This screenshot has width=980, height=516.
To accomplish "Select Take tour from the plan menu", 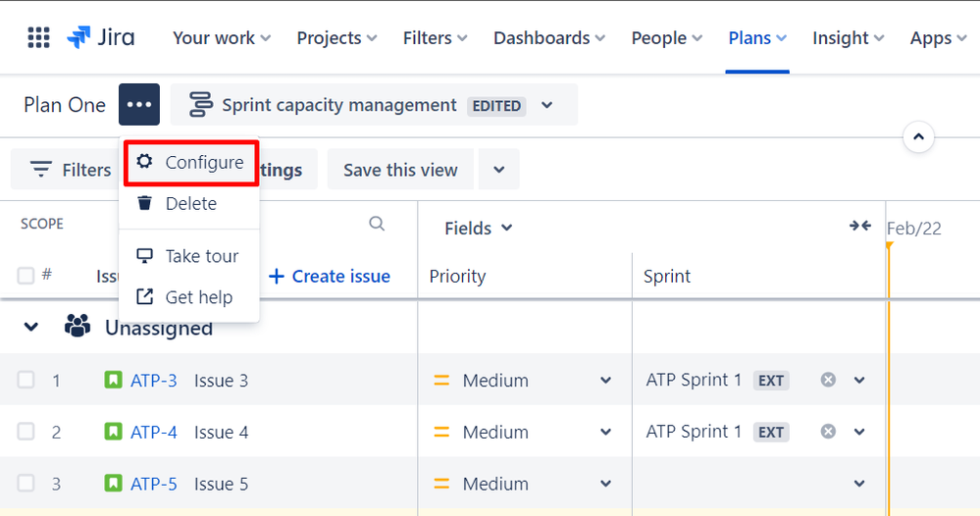I will tap(188, 255).
